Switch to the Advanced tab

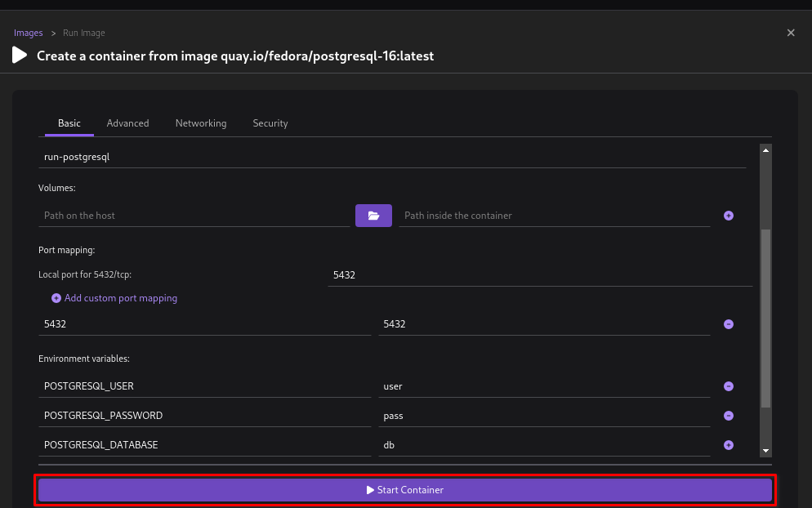click(x=127, y=123)
